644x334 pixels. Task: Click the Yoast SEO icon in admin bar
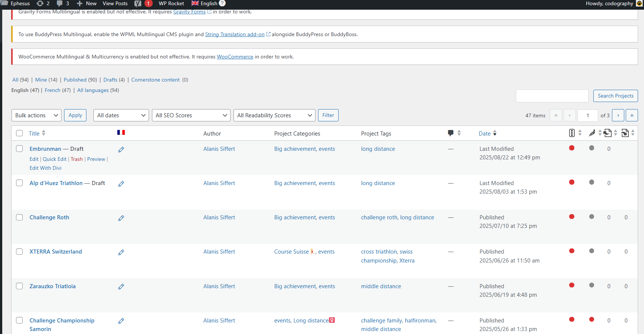pyautogui.click(x=137, y=4)
